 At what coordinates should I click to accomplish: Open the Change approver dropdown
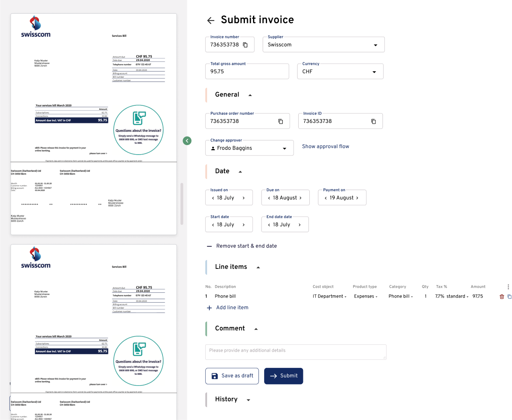(284, 148)
